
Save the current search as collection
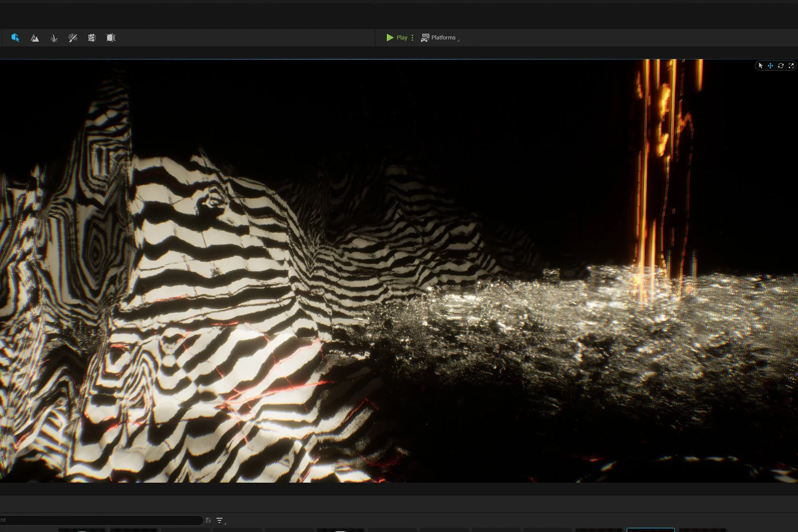[208, 520]
